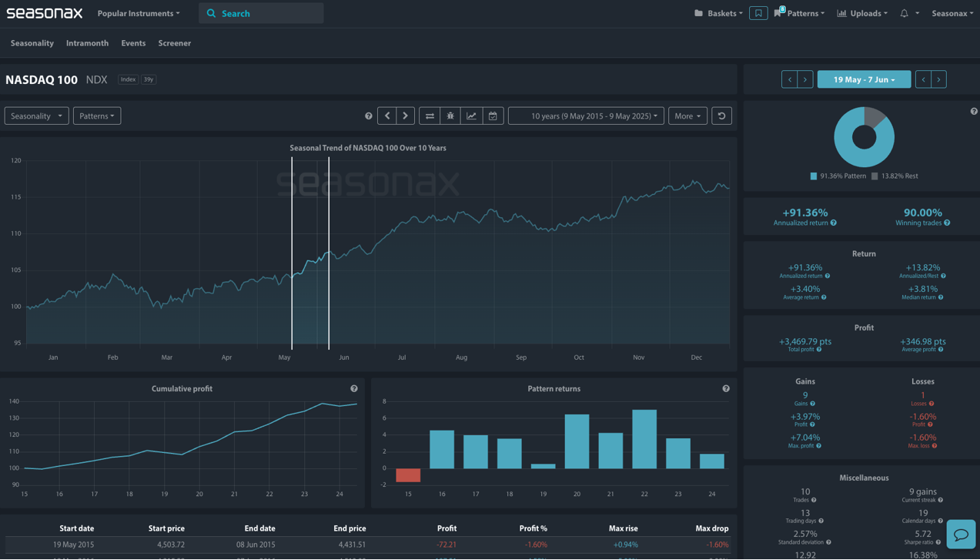Image resolution: width=980 pixels, height=560 pixels.
Task: Click help icon beside Trades count
Action: tap(814, 501)
